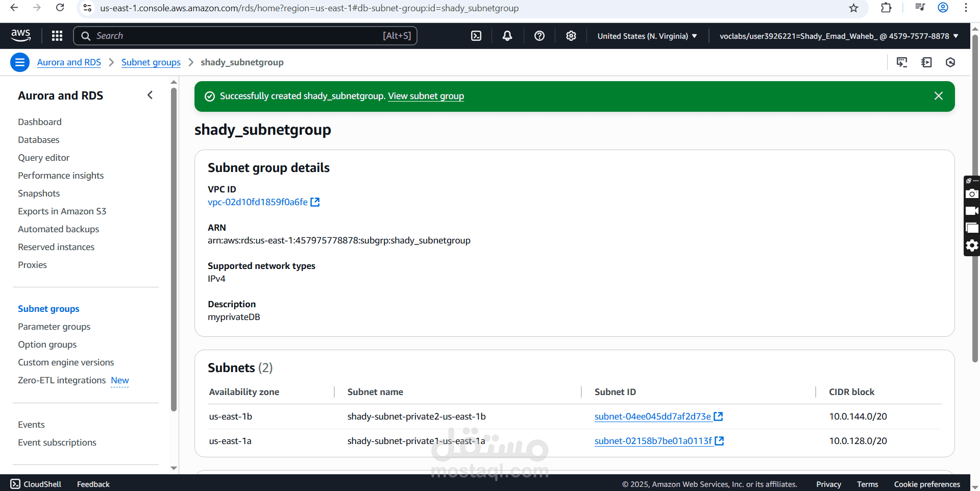The image size is (980, 491).
Task: Bookmark this page with the star icon
Action: tap(853, 8)
